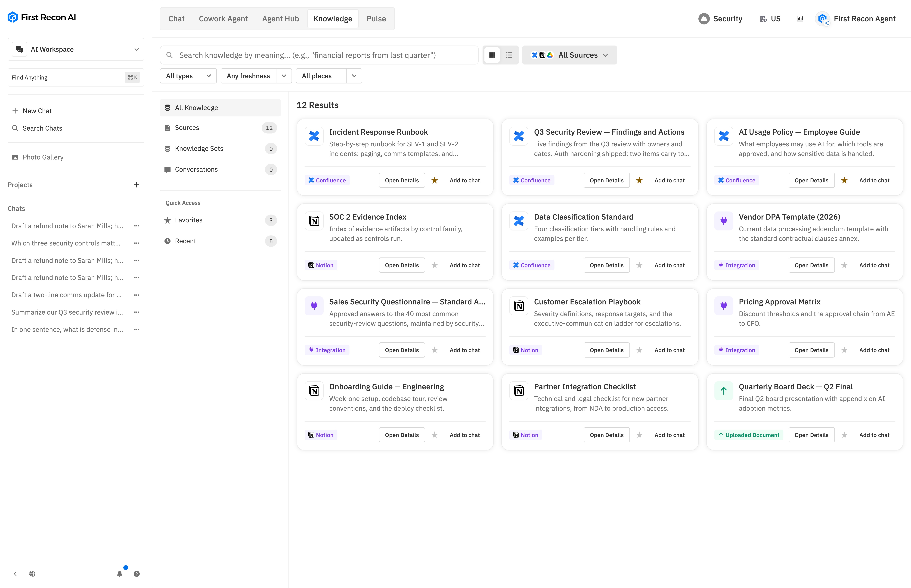911x588 pixels.
Task: Click the First Recon Agent avatar icon
Action: (x=823, y=19)
